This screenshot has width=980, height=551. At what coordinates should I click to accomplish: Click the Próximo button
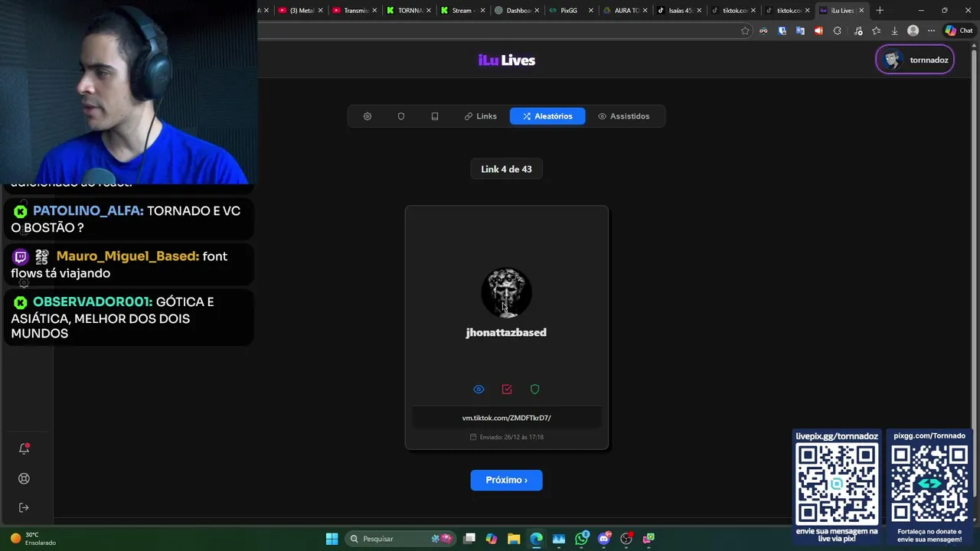coord(506,480)
